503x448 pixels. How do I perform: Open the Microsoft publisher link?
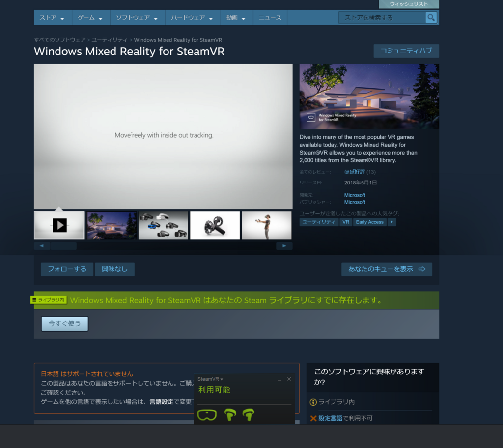click(355, 202)
